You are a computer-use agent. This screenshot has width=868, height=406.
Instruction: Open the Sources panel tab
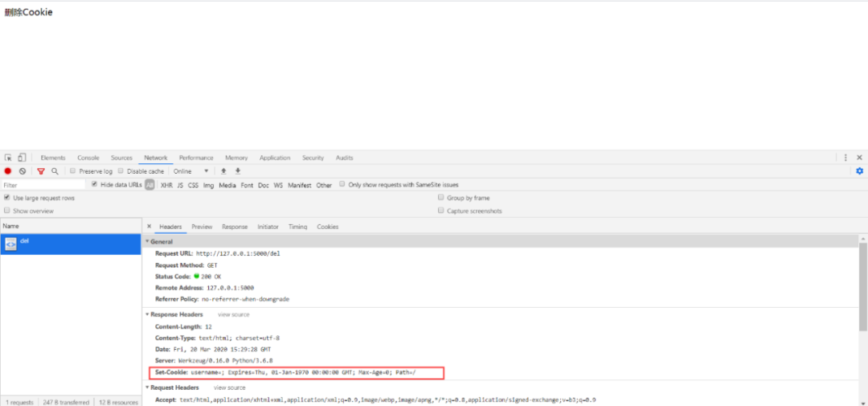122,158
